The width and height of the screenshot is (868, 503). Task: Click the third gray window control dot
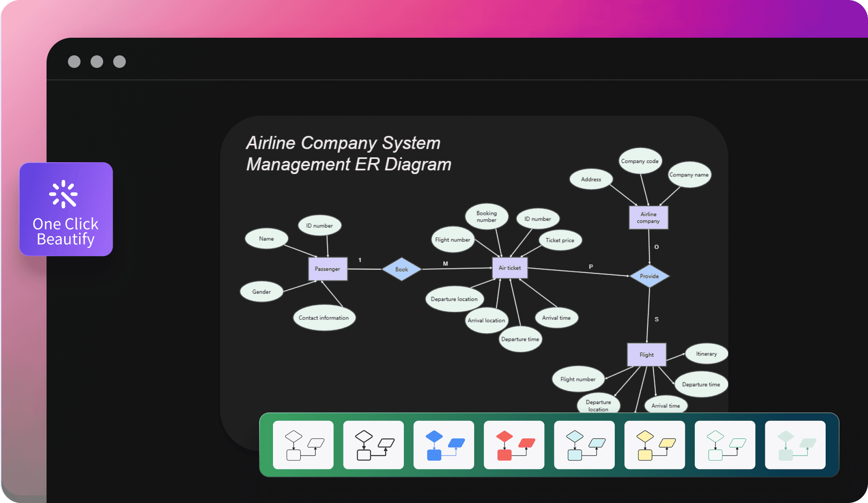pyautogui.click(x=120, y=62)
